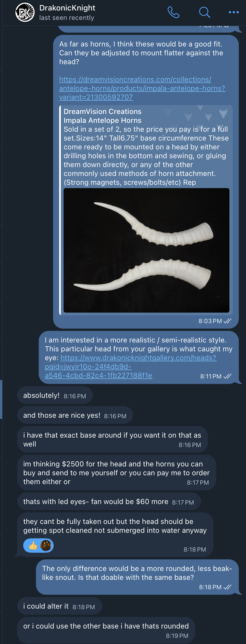The image size is (246, 644).
Task: Click the DreamVision Creations preview title
Action: click(x=102, y=111)
